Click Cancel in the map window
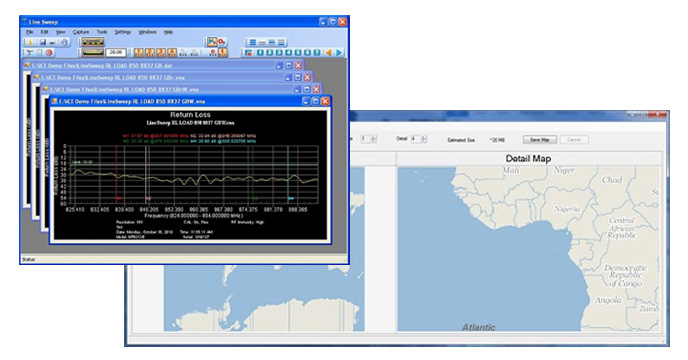Image resolution: width=688 pixels, height=360 pixels. [574, 140]
